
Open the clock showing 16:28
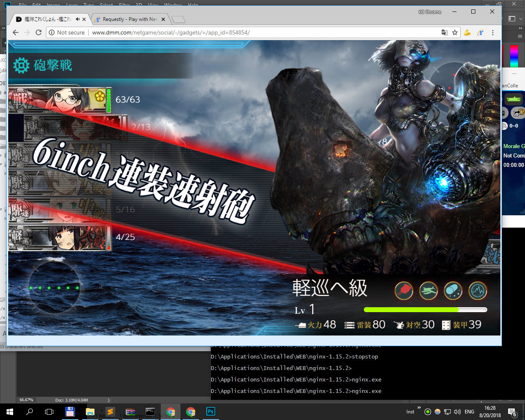490,412
